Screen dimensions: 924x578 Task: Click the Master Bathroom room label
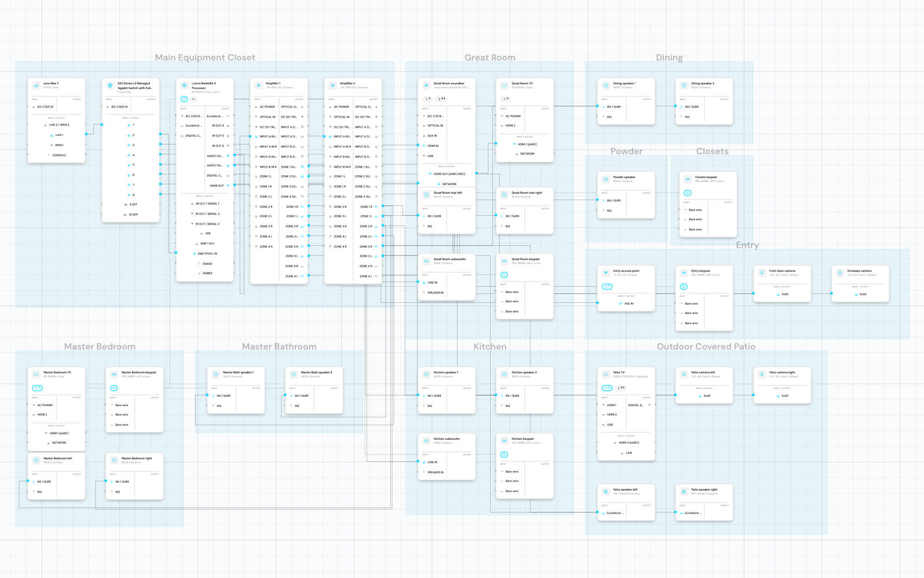tap(279, 346)
